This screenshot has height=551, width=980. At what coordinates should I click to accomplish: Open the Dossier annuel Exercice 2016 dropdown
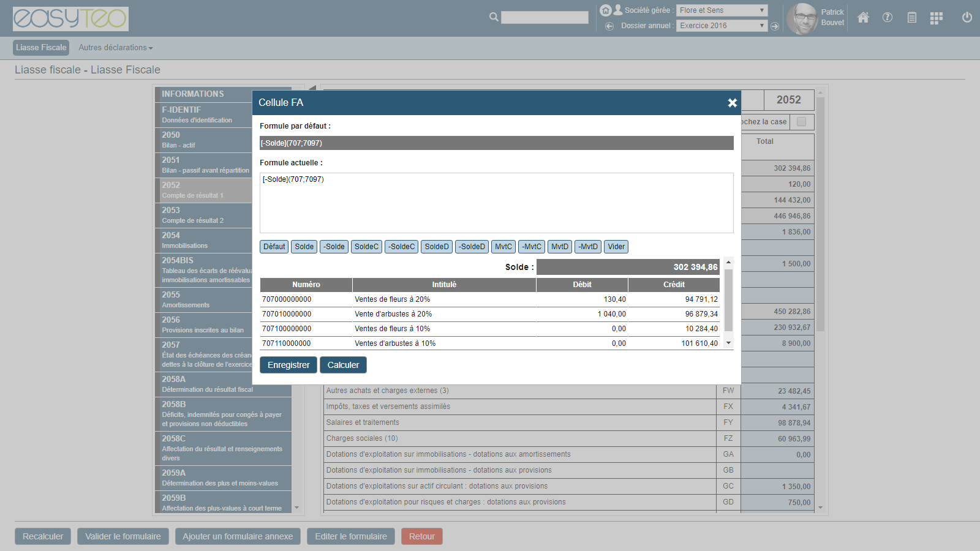pos(722,26)
